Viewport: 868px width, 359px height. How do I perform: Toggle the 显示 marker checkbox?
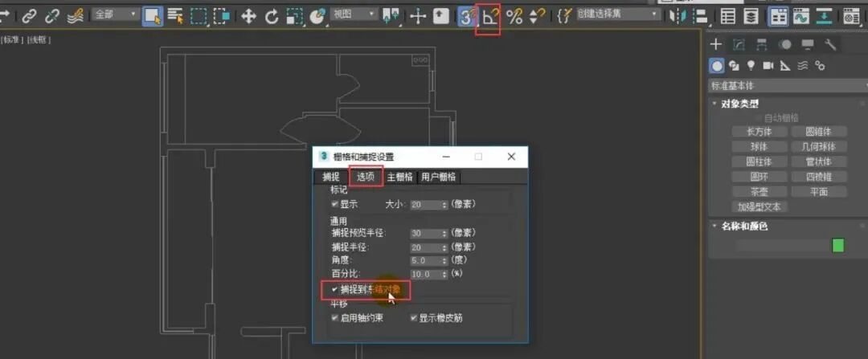coord(335,204)
